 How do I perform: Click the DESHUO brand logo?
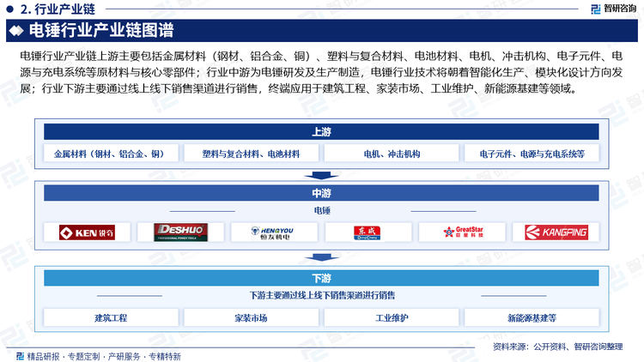pos(180,232)
